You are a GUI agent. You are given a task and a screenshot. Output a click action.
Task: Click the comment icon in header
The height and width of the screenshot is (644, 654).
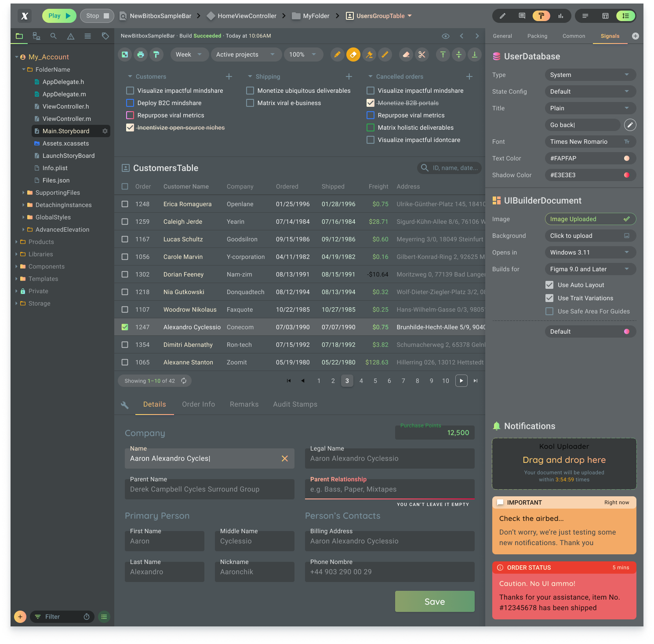pyautogui.click(x=522, y=16)
